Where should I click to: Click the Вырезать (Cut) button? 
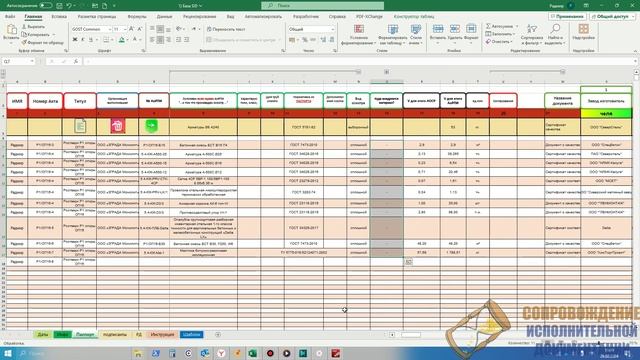pyautogui.click(x=33, y=27)
